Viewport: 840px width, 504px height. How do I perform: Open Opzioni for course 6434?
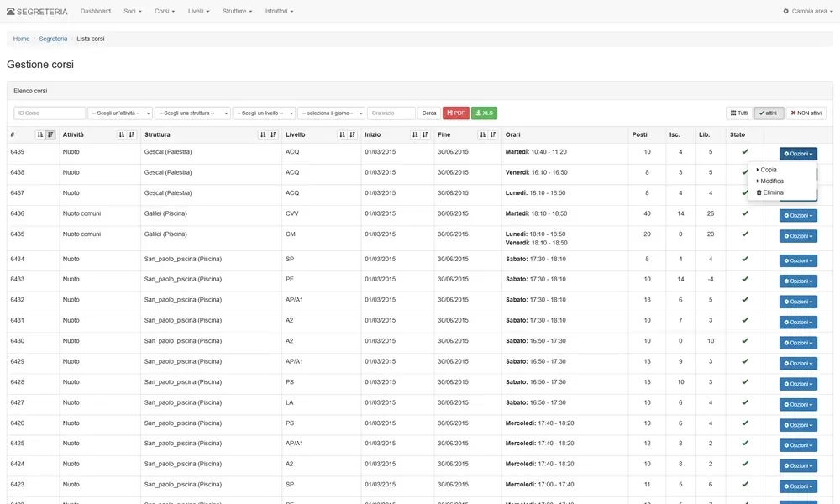[798, 261]
